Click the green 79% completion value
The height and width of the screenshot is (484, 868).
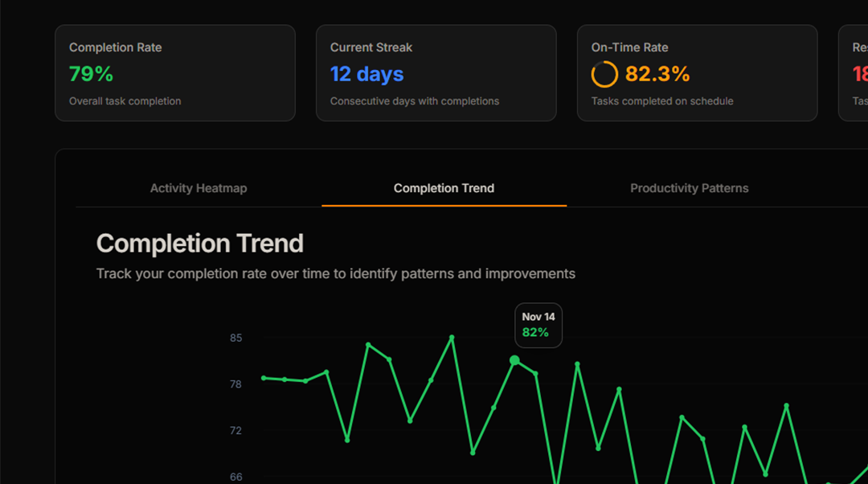point(91,74)
